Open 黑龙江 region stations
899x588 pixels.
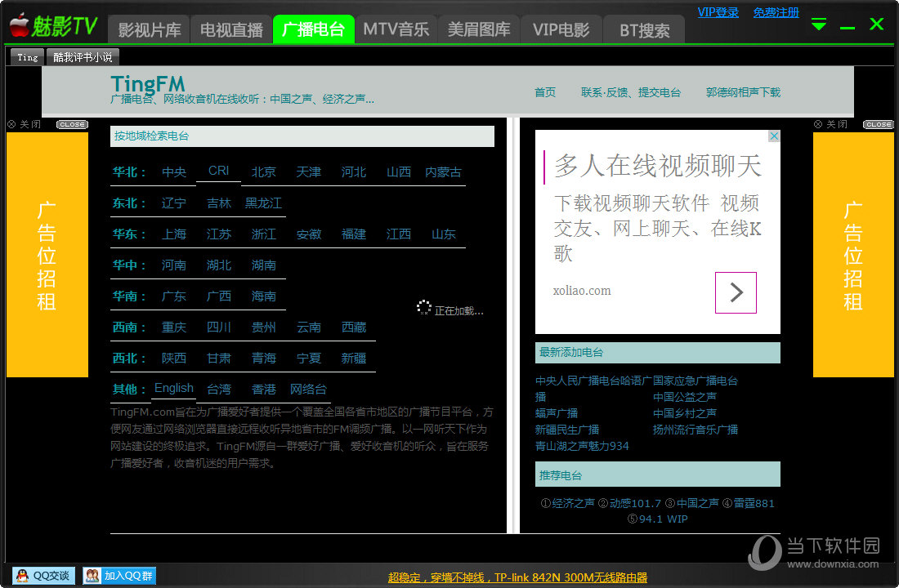[x=263, y=203]
